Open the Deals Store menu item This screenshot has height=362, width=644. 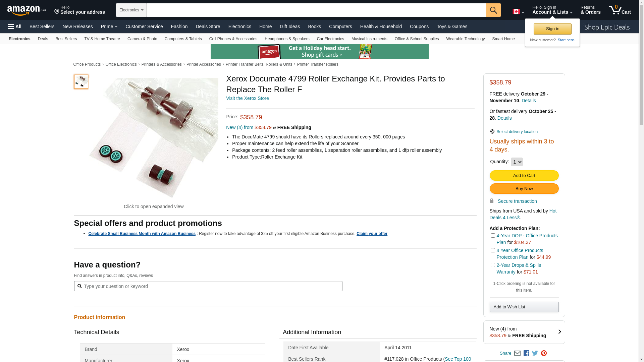point(208,26)
